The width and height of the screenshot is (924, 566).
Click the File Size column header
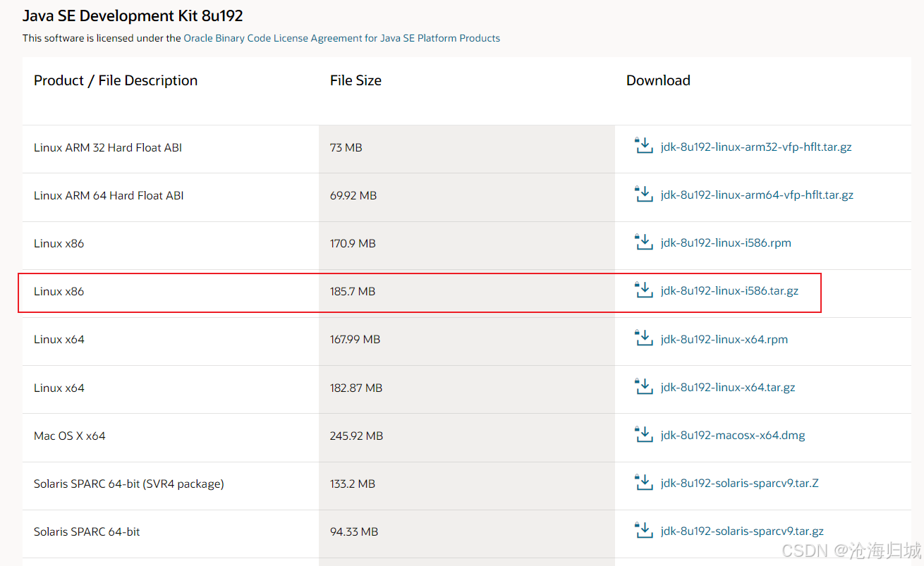click(355, 80)
